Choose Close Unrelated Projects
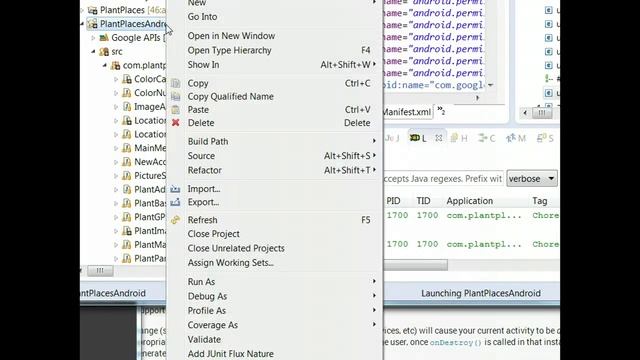This screenshot has width=640, height=360. pyautogui.click(x=275, y=248)
